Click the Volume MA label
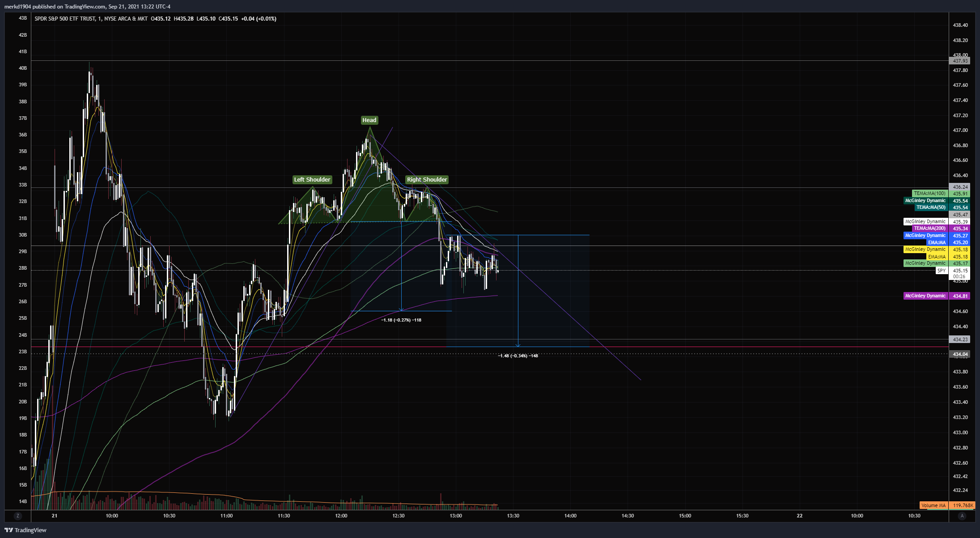 pyautogui.click(x=933, y=505)
